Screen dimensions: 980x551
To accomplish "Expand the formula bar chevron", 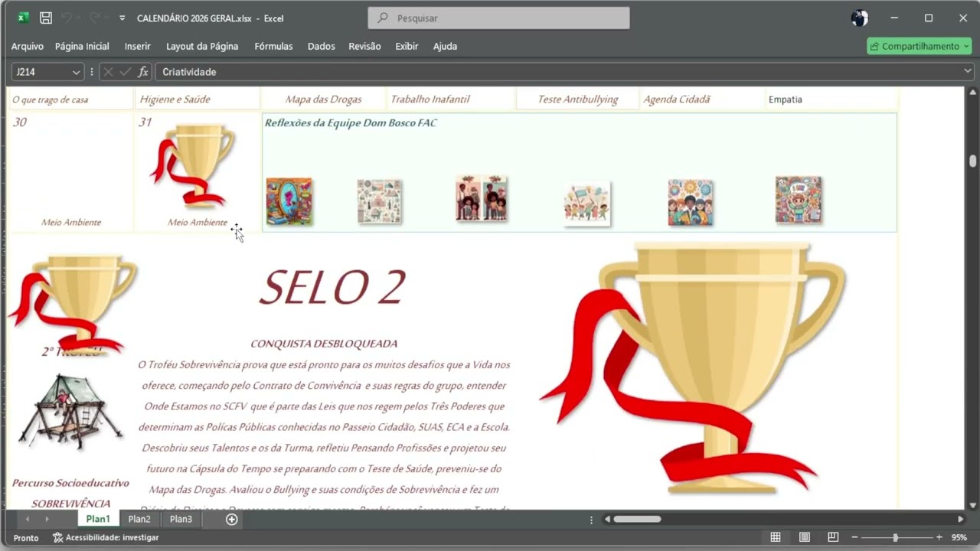I will 969,72.
